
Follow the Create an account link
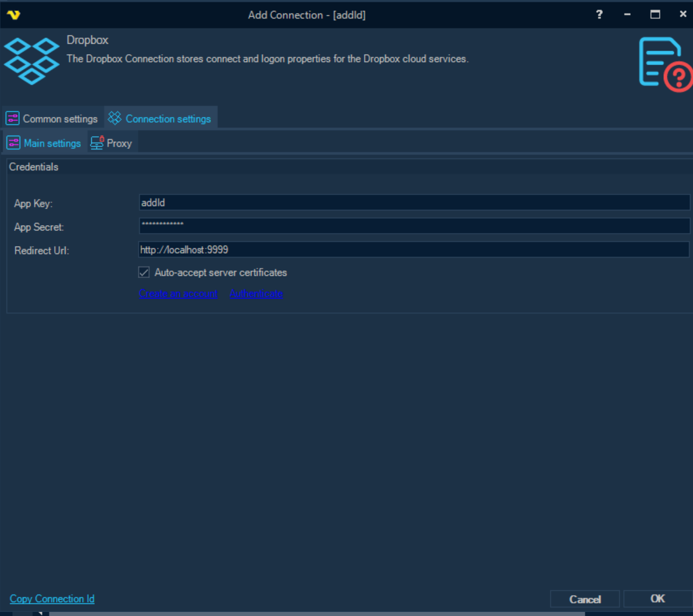pos(178,294)
